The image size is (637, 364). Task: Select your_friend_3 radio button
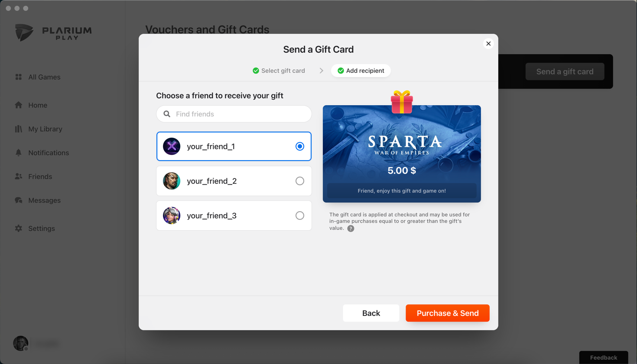[300, 216]
